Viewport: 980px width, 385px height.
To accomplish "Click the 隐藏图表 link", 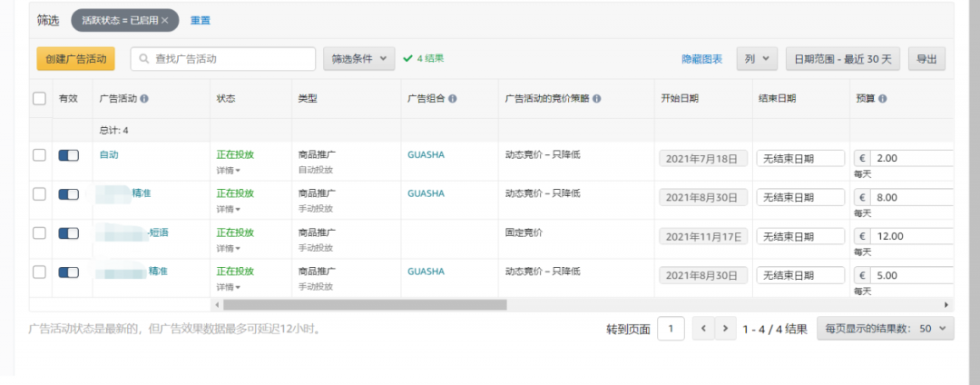I will coord(701,59).
